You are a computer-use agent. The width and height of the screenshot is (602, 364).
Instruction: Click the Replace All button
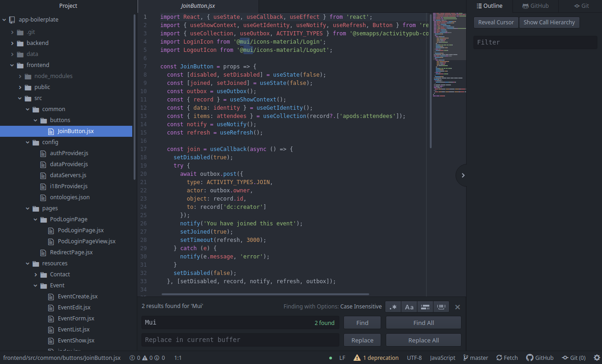(423, 340)
